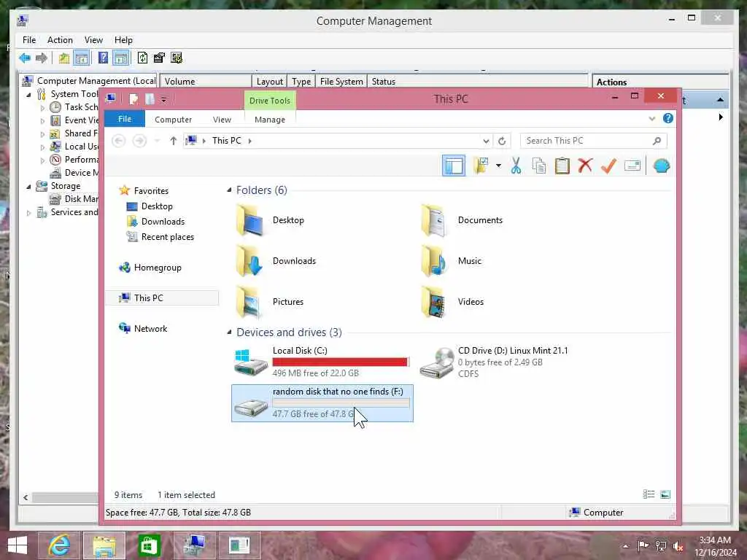
Task: Expand Services and Applications node
Action: 28,213
